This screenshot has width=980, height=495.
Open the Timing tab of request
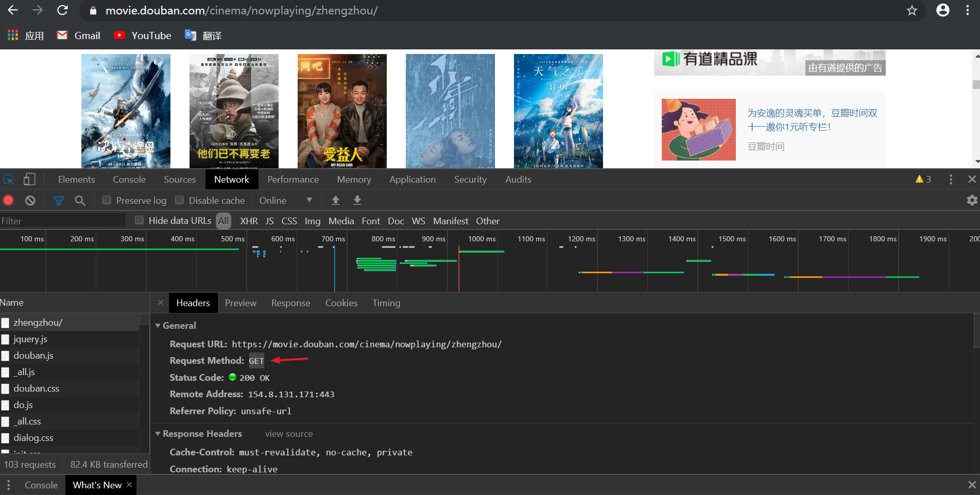(386, 303)
